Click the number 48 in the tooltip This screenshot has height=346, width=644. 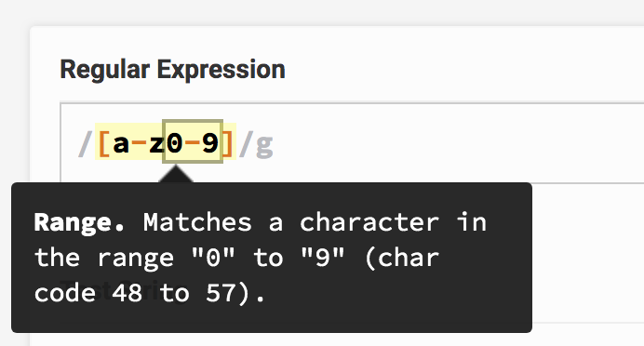(127, 294)
